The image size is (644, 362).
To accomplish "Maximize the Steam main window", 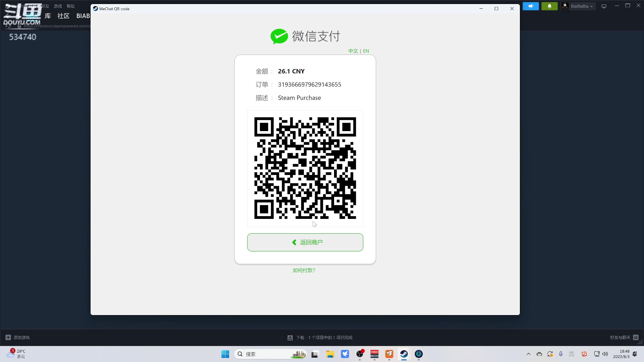I will coord(628,6).
